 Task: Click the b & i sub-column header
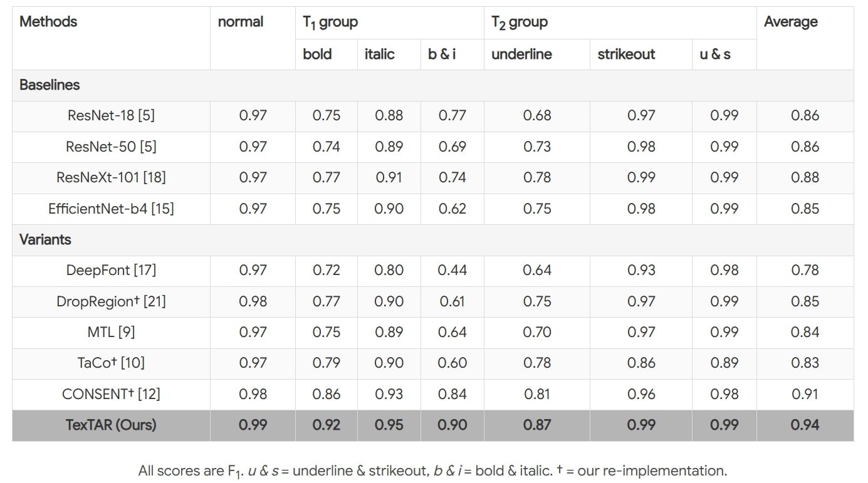442,55
